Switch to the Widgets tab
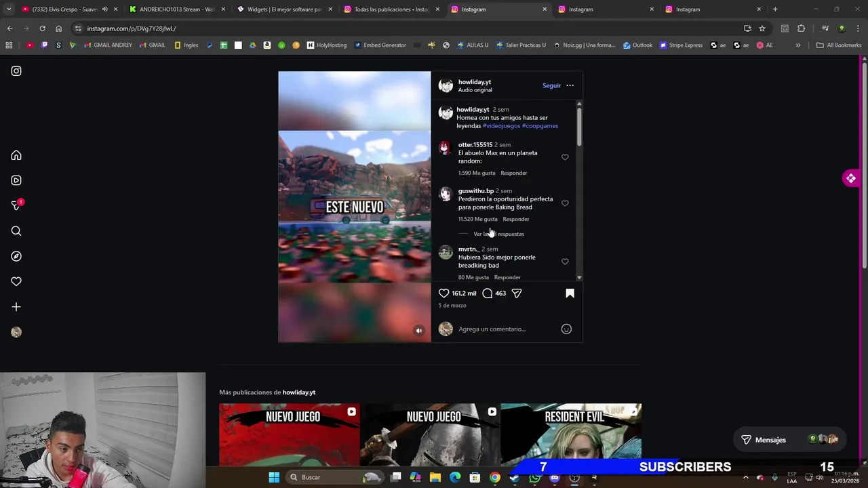The image size is (868, 488). (283, 9)
